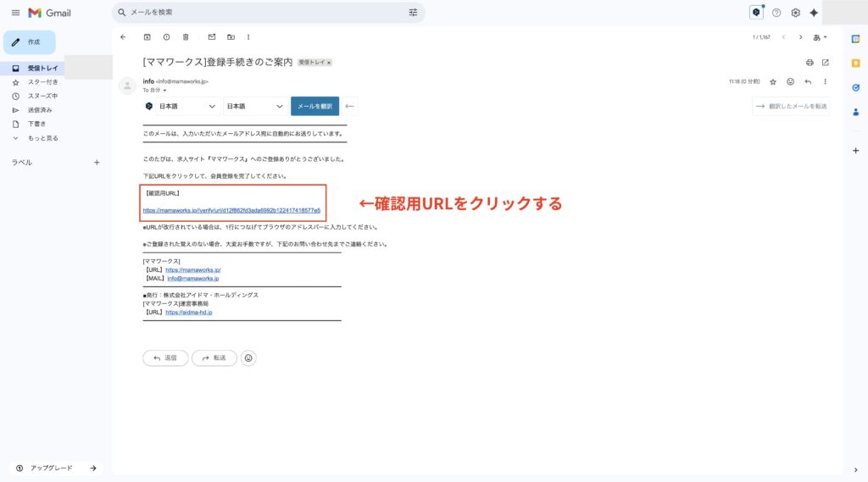Viewport: 868px width, 482px height.
Task: Open https://aidma-hd.jp link
Action: click(189, 312)
